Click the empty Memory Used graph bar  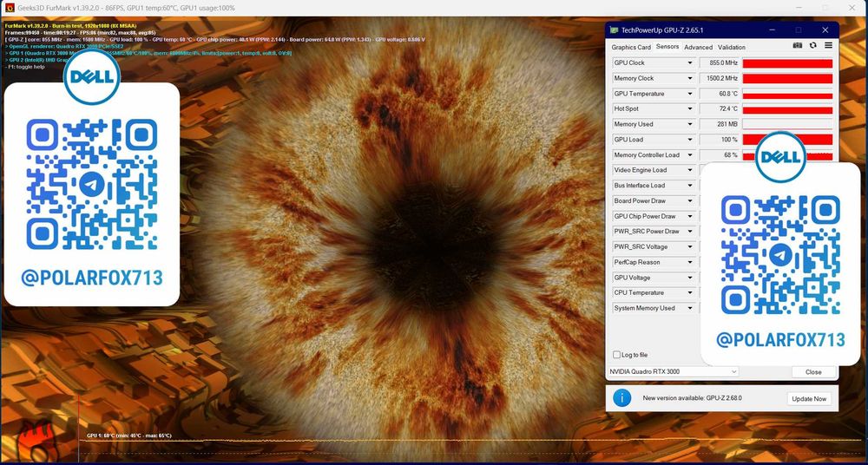coord(787,125)
